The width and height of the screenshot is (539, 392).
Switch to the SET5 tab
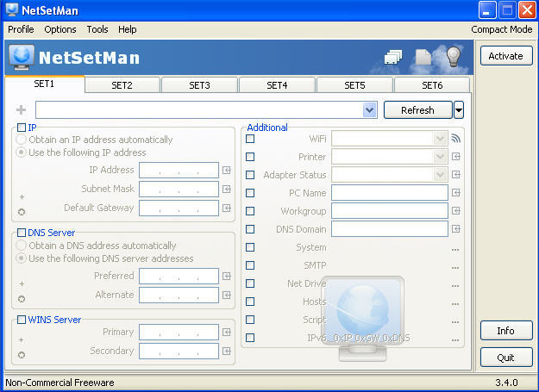354,85
